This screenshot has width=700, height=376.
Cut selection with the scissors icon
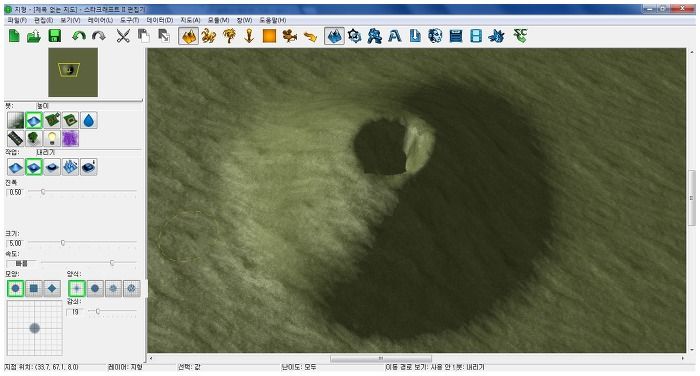(x=123, y=36)
